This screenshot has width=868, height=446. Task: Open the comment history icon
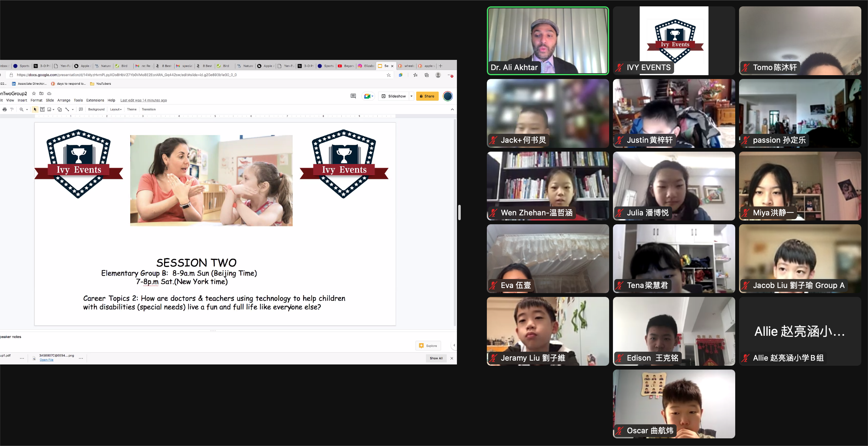click(353, 97)
